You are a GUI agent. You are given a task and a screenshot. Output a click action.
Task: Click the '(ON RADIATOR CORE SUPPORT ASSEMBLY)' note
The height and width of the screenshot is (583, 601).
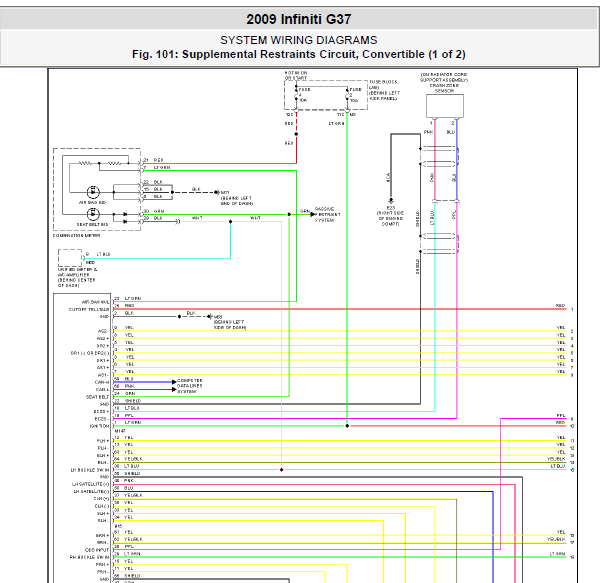(444, 77)
